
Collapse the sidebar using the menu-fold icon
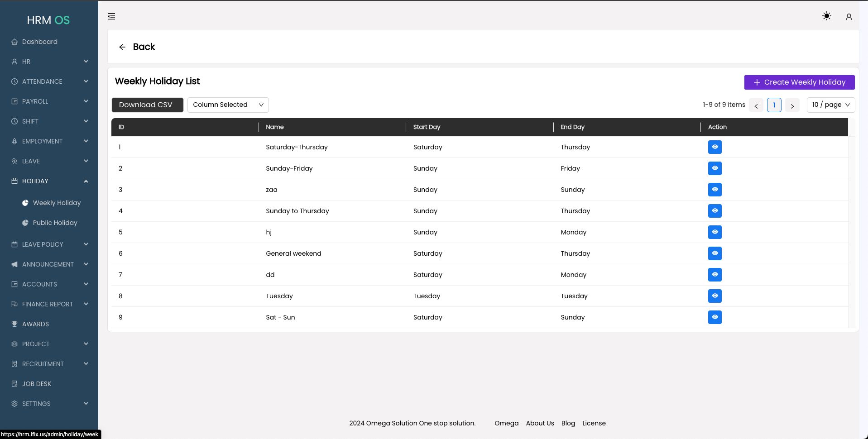(111, 16)
